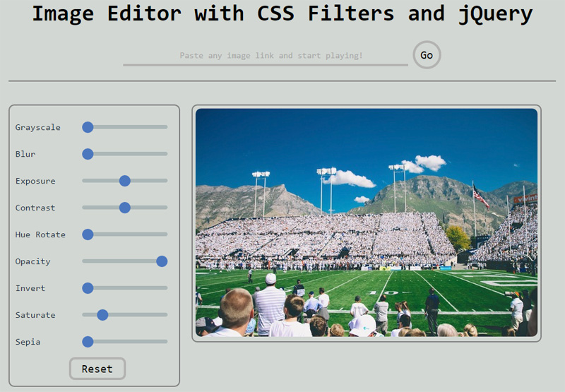Viewport: 565px width, 392px height.
Task: Click the Sepia slider handle
Action: (x=88, y=342)
